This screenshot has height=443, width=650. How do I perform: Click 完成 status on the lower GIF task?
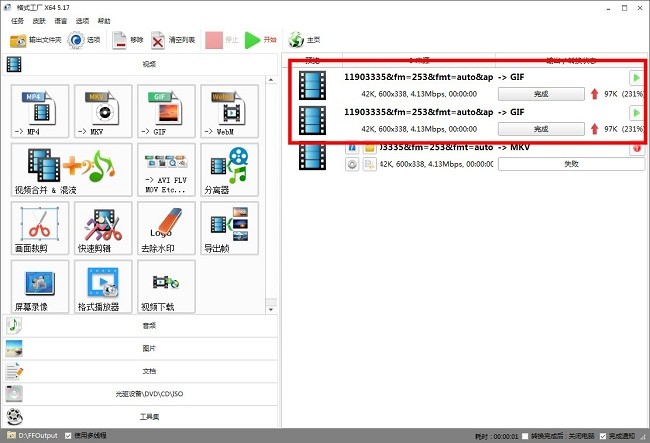point(541,129)
